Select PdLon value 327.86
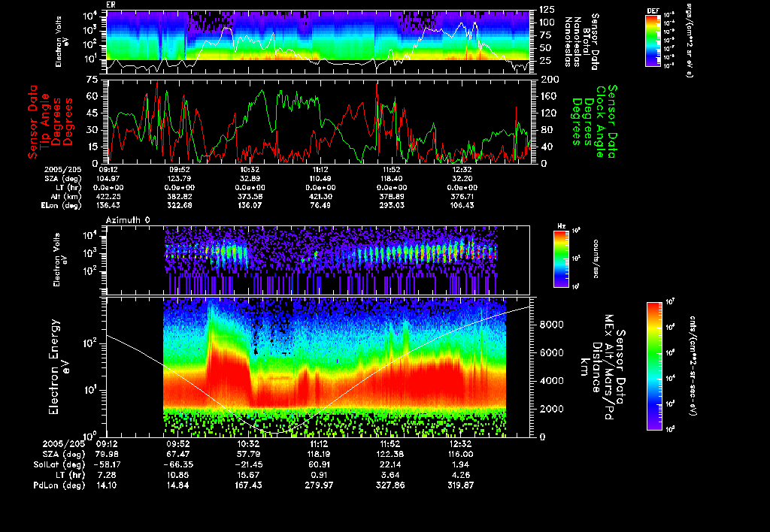Image resolution: width=770 pixels, height=532 pixels. coord(390,485)
